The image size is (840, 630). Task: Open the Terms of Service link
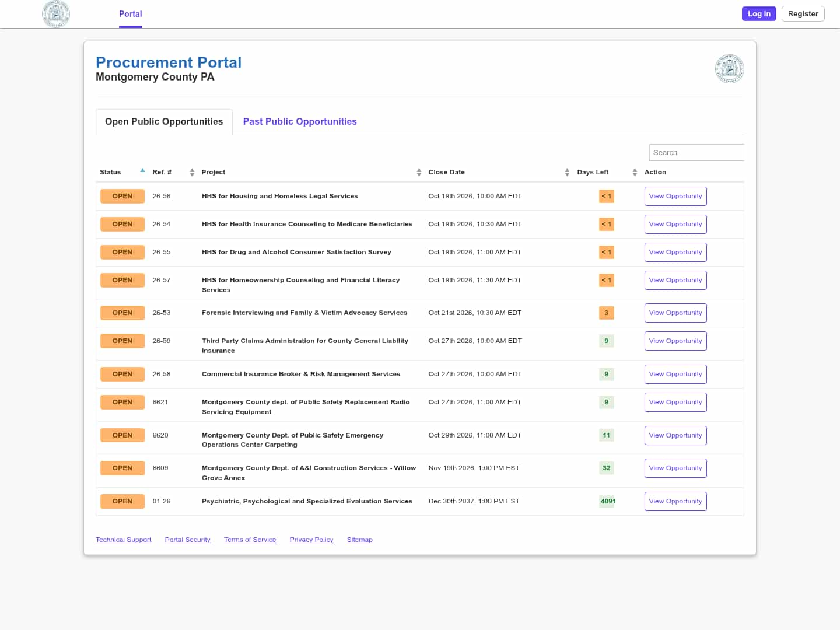250,540
